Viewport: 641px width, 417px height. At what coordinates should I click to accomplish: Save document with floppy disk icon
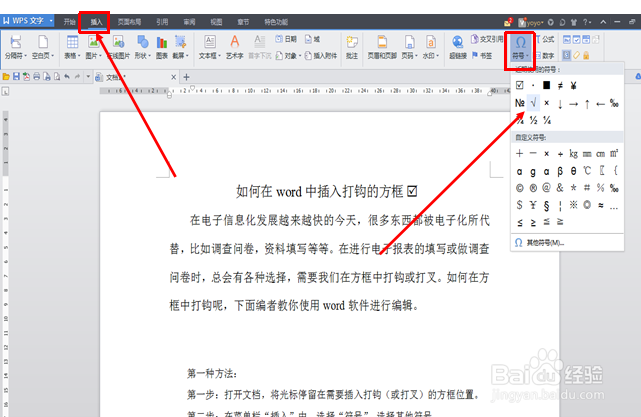(x=16, y=77)
